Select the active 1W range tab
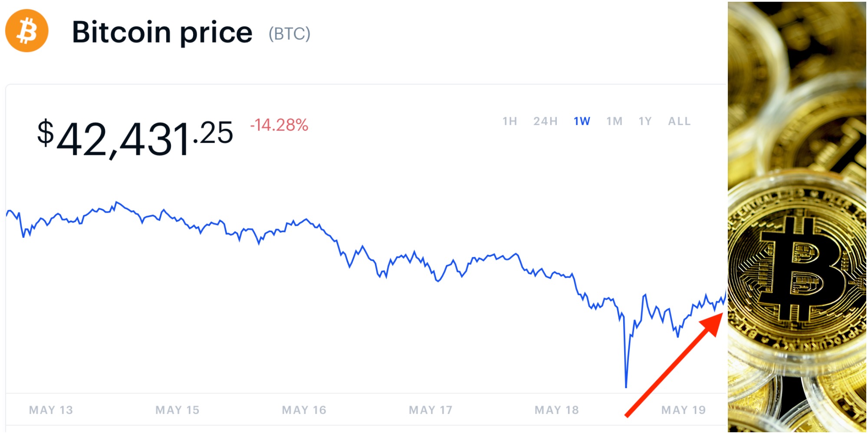 tap(582, 121)
